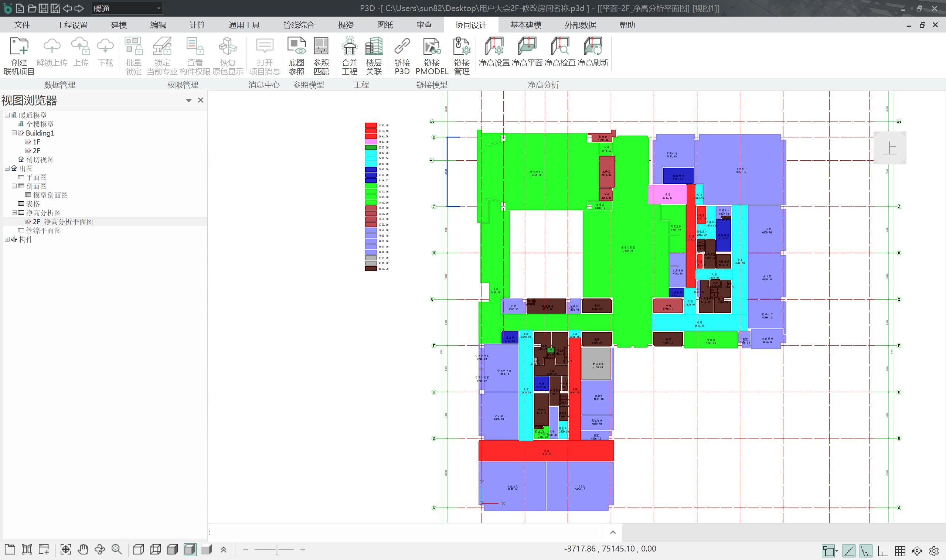Open the 基本建模 ribbon tab
This screenshot has width=946, height=560.
[x=525, y=25]
